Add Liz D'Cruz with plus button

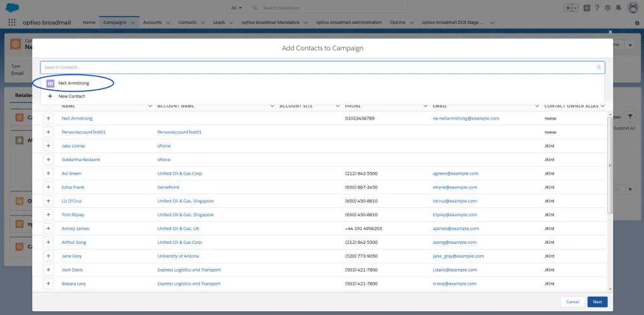pyautogui.click(x=48, y=201)
